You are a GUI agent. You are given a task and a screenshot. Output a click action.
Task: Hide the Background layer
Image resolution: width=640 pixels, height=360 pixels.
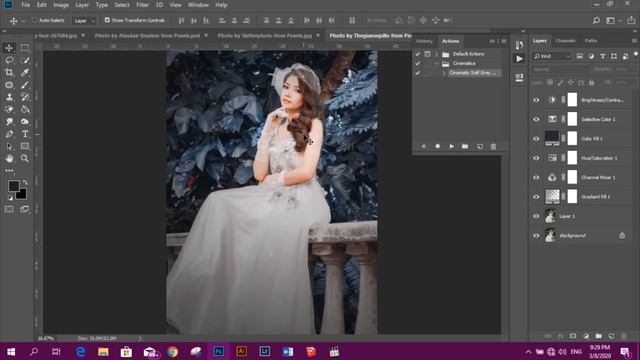click(536, 236)
